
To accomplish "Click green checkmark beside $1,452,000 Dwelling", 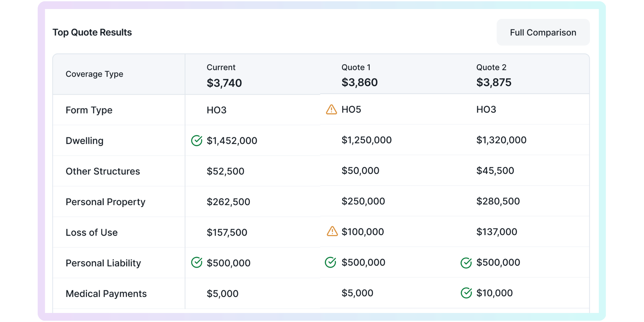I will [197, 140].
